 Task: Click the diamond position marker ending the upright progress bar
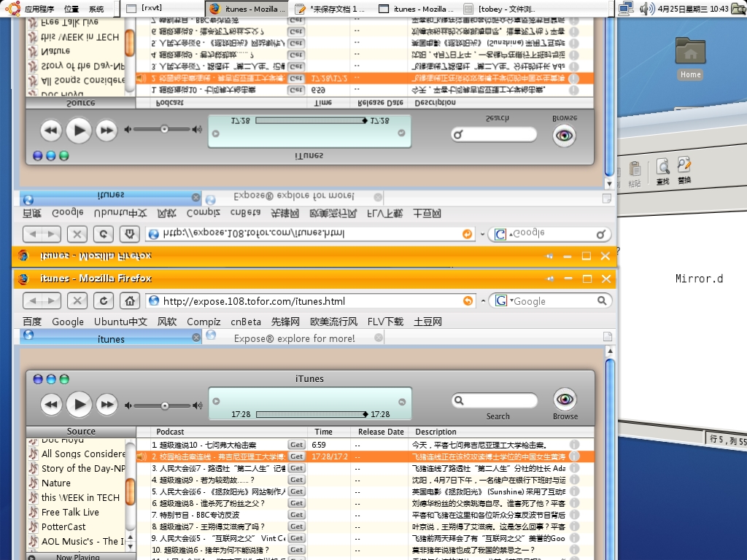[365, 414]
